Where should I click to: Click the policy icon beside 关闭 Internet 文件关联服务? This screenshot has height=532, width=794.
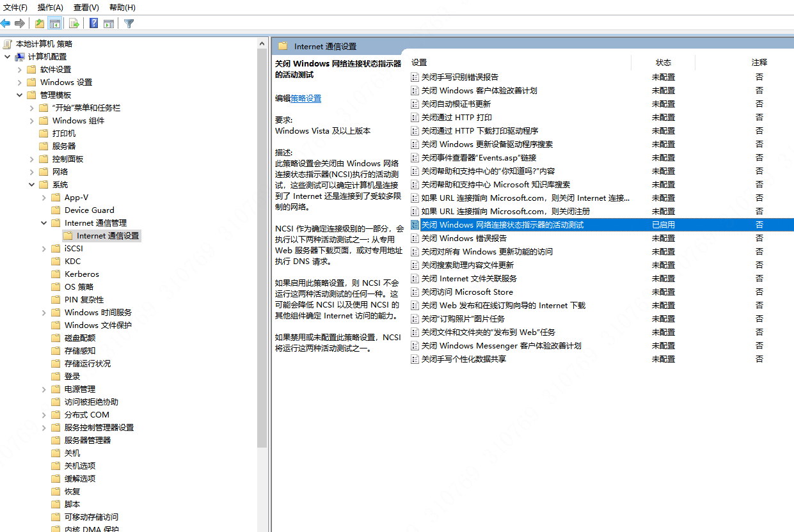pos(415,278)
